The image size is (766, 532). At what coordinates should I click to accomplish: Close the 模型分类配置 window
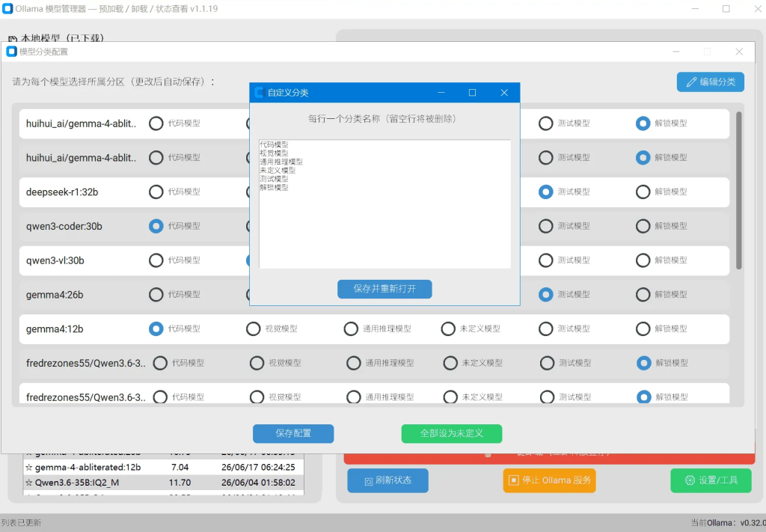pos(738,52)
